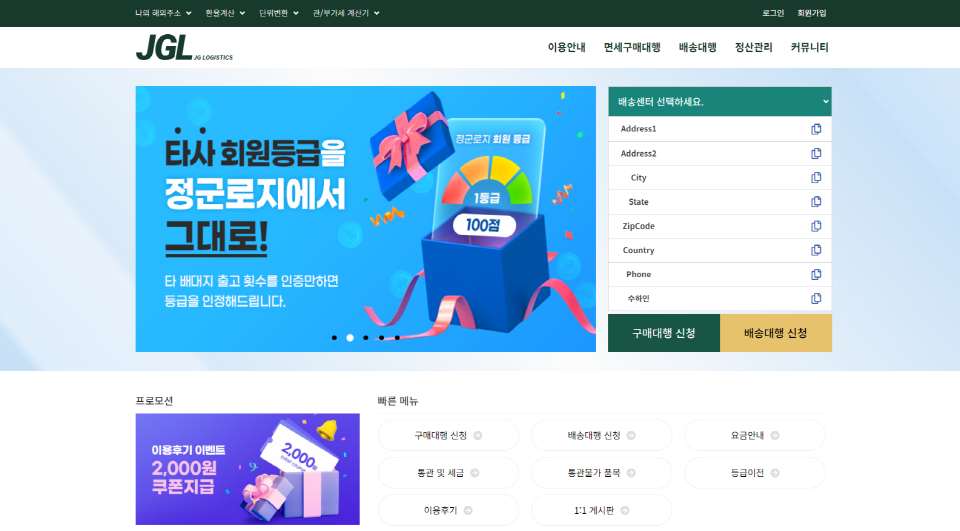Open the 이용후기 이벤트 promotion banner
Screen dimensions: 960x531
[247, 469]
